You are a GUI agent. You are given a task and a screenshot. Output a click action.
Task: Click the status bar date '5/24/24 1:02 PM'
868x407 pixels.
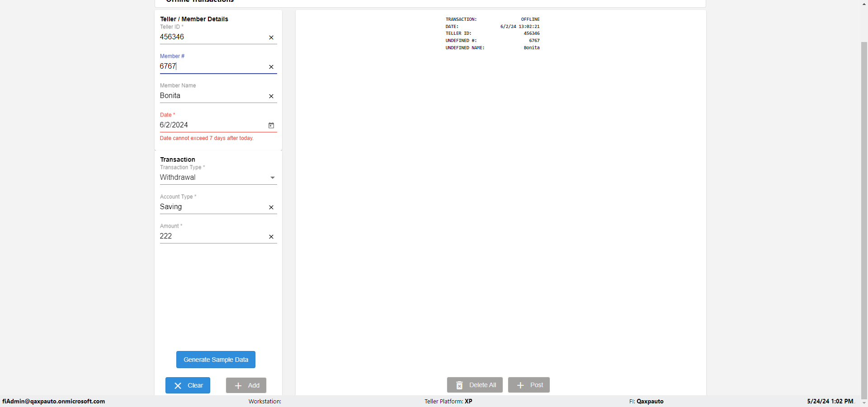(x=830, y=401)
